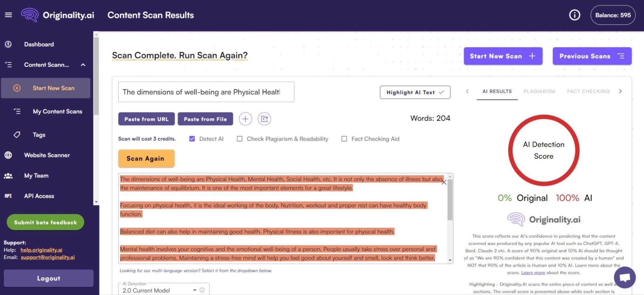Click the Balance: 595 pill
This screenshot has width=644, height=295.
(x=613, y=15)
